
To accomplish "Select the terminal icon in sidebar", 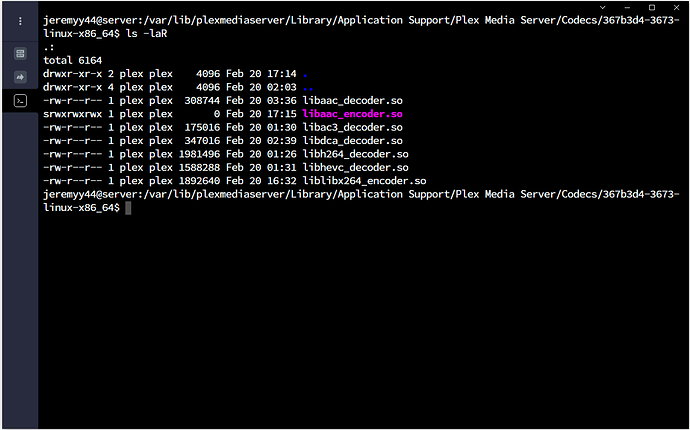I will coord(20,101).
